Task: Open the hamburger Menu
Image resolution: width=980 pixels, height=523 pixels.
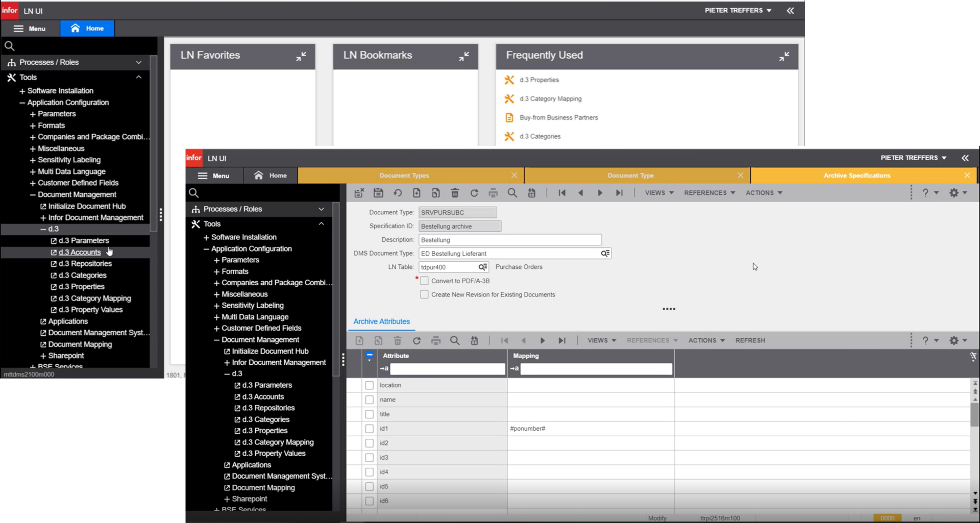Action: 214,175
